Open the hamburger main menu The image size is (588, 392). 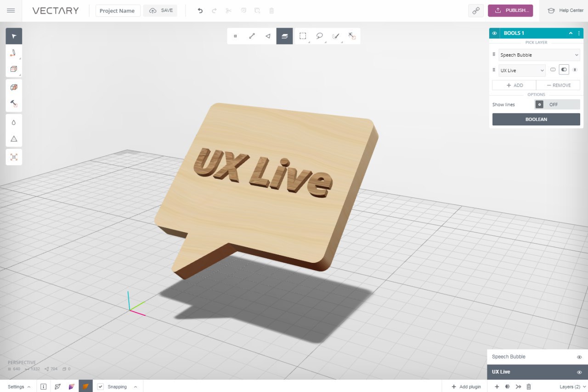[11, 11]
